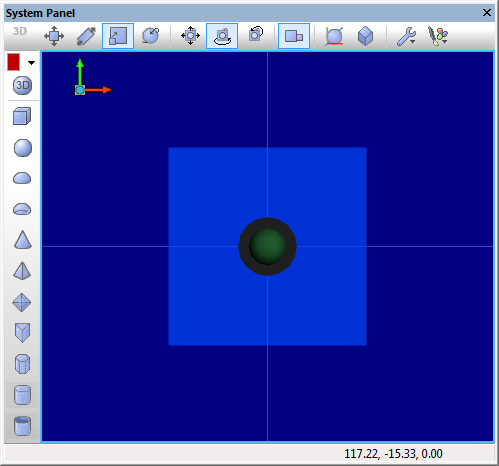Viewport: 499px width, 466px height.
Task: Expand the red color dropdown arrow
Action: (x=31, y=62)
